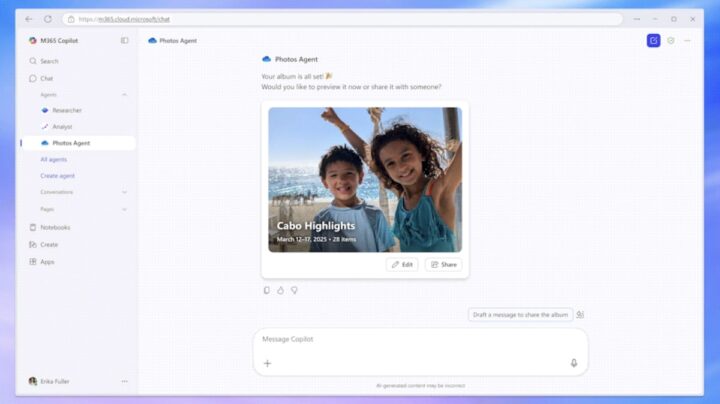Give the response a thumbs down
The height and width of the screenshot is (404, 720).
294,290
